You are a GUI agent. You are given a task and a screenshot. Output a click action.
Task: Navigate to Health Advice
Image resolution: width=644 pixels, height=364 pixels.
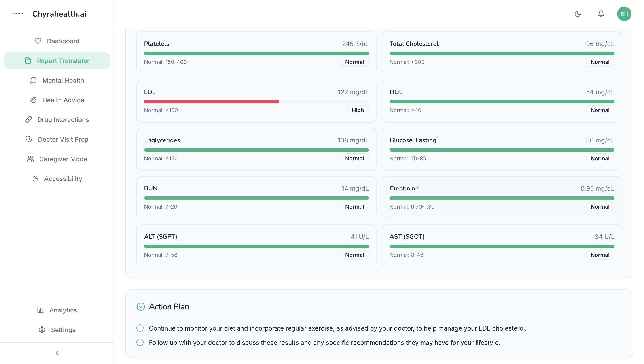(63, 100)
